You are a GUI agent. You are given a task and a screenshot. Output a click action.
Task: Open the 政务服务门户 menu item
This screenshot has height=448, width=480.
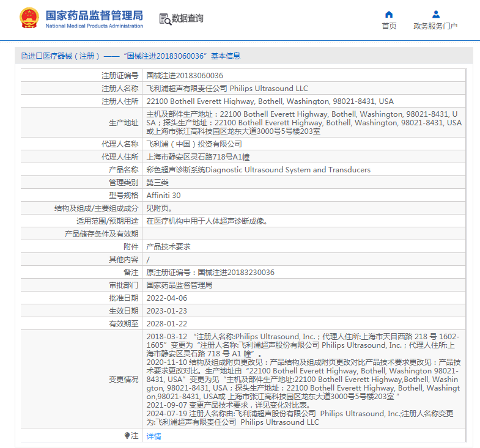click(435, 26)
